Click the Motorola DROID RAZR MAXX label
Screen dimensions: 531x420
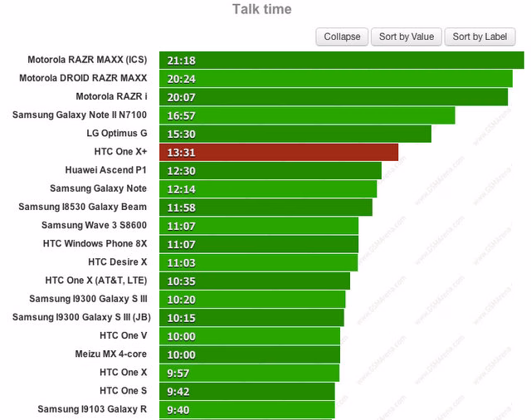coord(83,78)
